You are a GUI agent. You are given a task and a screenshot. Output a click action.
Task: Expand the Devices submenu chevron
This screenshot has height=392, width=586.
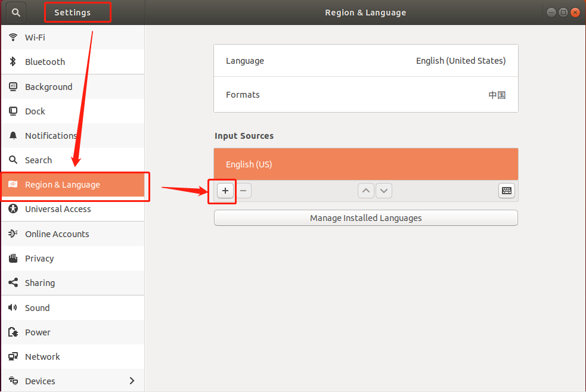pos(132,381)
